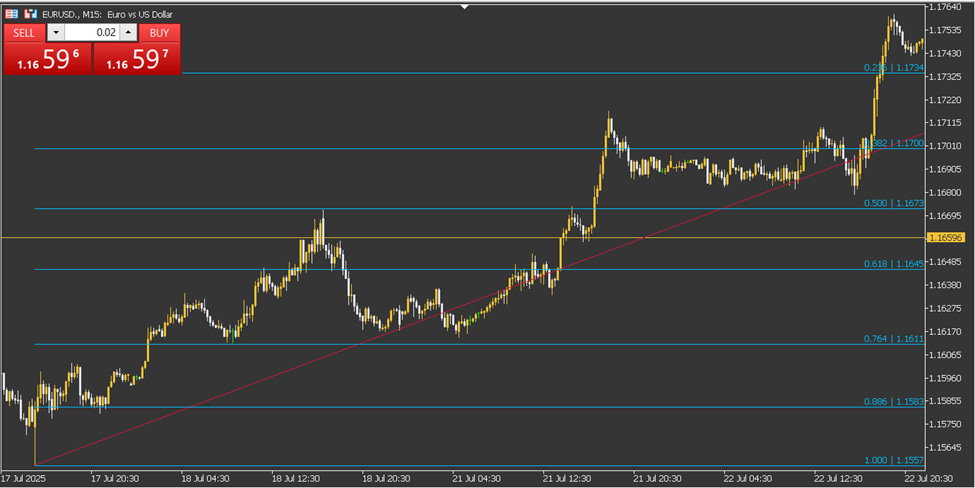
Task: Toggle the One Click Trading panel icon
Action: tap(12, 14)
